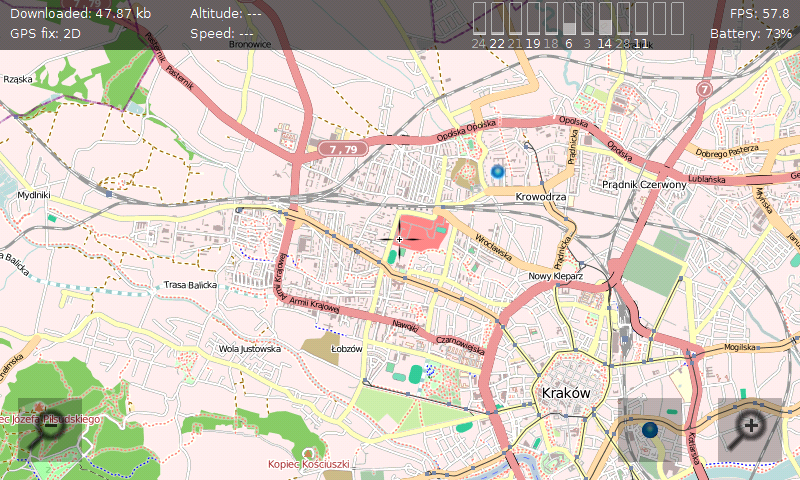Tap the FPS readout
Screen dimensions: 800x480
coord(759,13)
